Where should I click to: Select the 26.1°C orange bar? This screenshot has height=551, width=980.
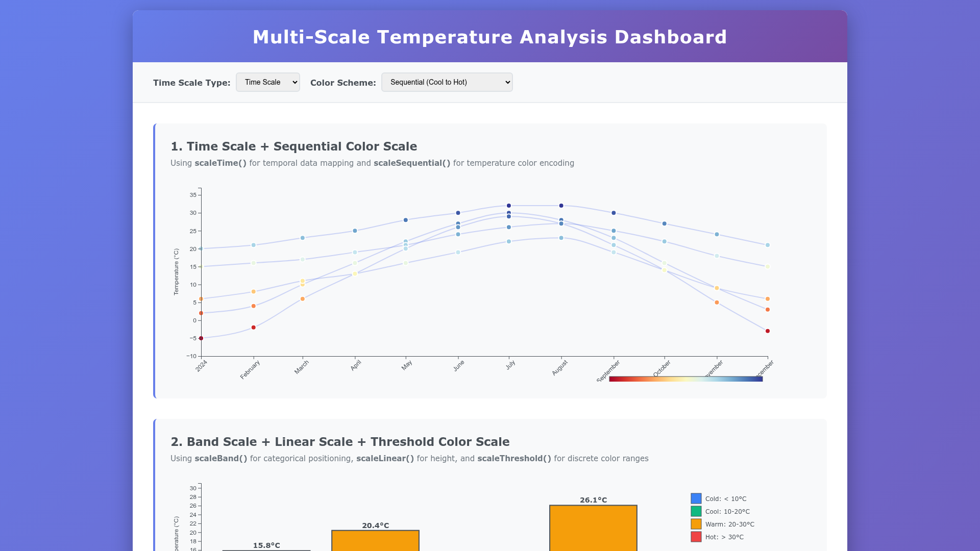(x=593, y=528)
